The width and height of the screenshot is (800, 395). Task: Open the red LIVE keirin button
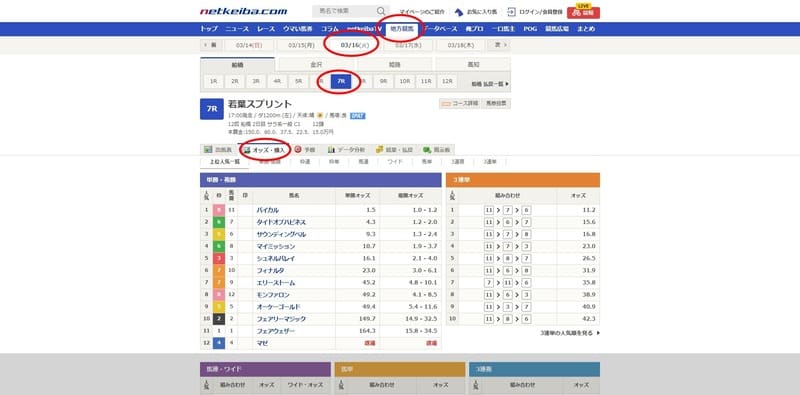coord(583,11)
